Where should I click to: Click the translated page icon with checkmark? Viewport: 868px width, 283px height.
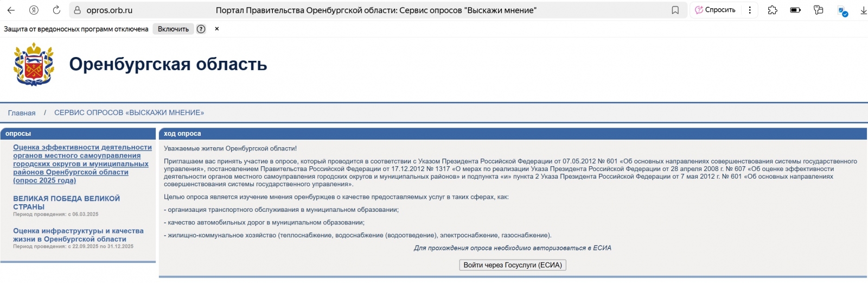(x=843, y=11)
